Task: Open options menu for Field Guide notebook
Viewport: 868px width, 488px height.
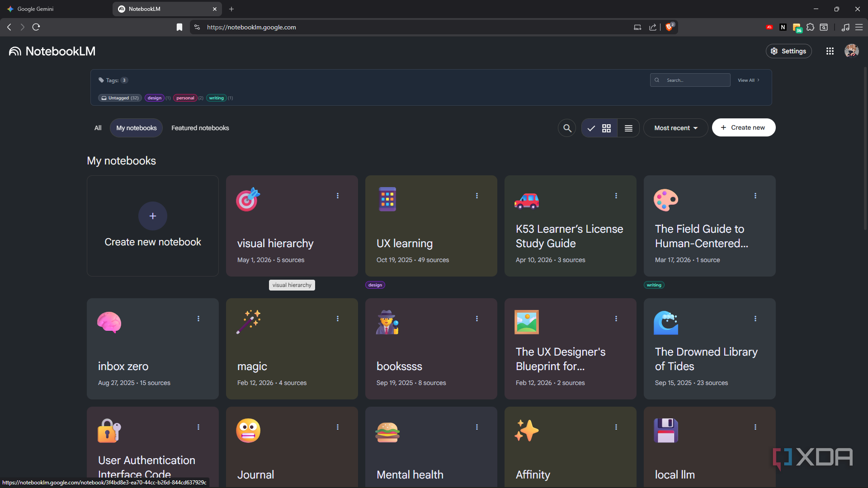Action: pos(755,196)
